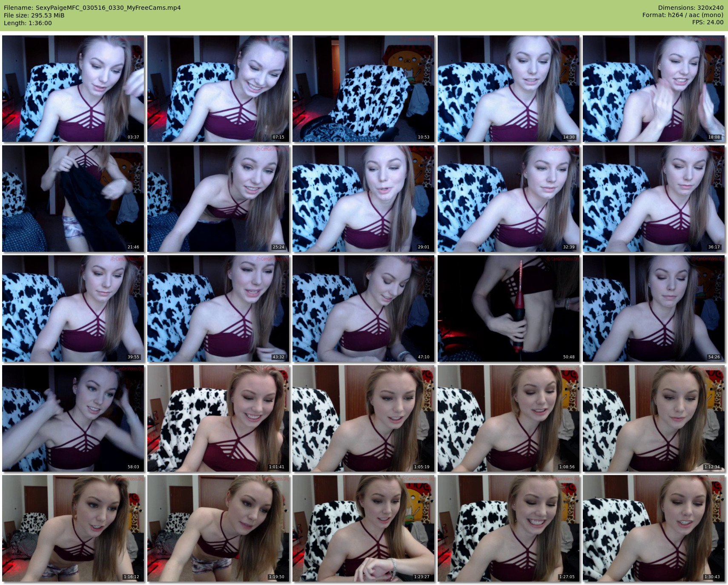This screenshot has height=585, width=728.
Task: Select the thumbnail at 39:55
Action: (73, 308)
